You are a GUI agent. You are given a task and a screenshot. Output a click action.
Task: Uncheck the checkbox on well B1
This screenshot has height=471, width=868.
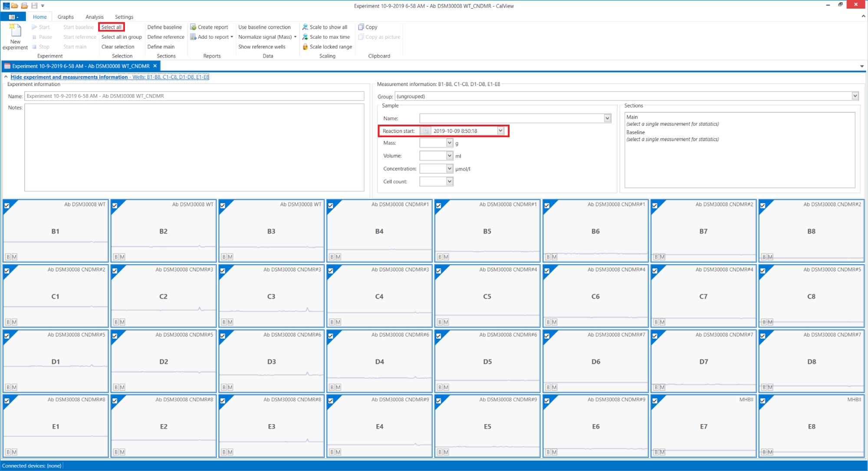[x=7, y=206]
